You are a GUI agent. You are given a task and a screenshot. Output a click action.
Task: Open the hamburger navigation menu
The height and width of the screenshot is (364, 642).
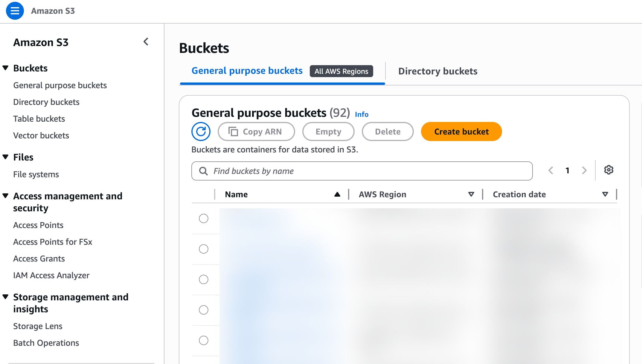15,11
